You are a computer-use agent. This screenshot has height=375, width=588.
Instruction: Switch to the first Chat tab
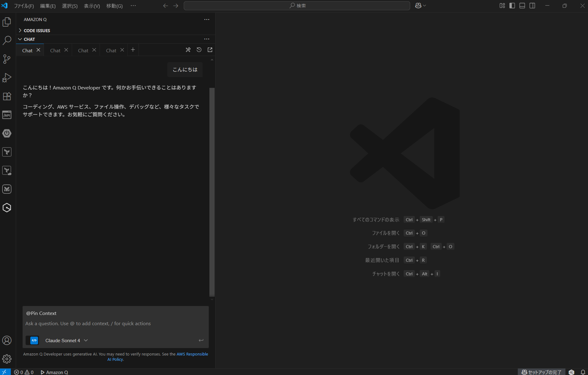click(x=27, y=50)
